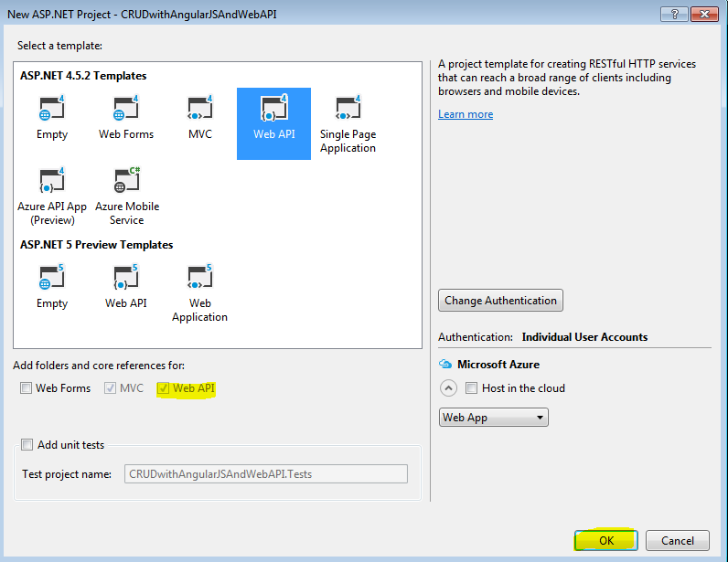The height and width of the screenshot is (562, 728).
Task: Check the Host in the cloud option
Action: click(x=471, y=388)
